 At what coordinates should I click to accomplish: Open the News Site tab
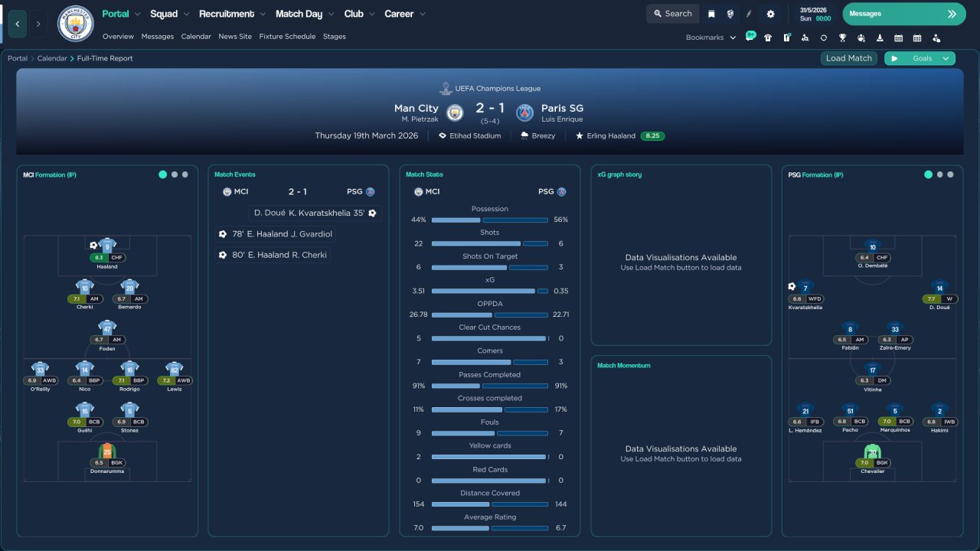[x=235, y=37]
